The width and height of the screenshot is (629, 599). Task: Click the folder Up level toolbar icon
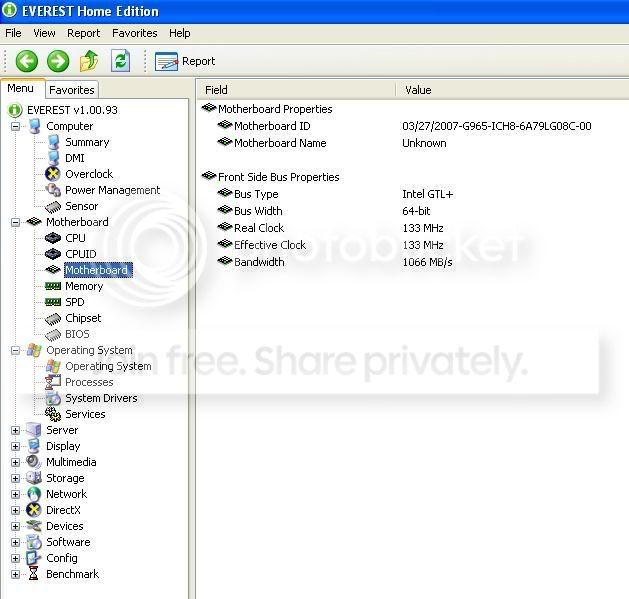pyautogui.click(x=89, y=61)
